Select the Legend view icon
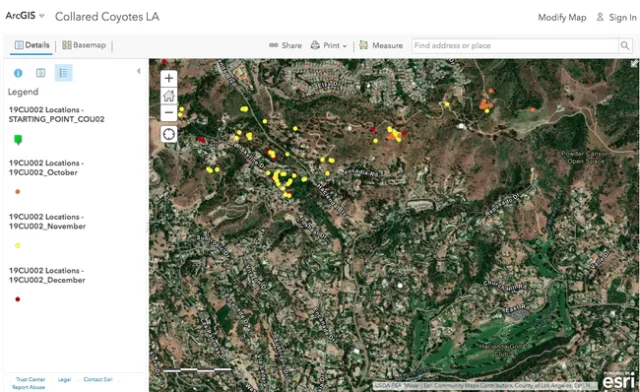640x392 pixels. (63, 73)
